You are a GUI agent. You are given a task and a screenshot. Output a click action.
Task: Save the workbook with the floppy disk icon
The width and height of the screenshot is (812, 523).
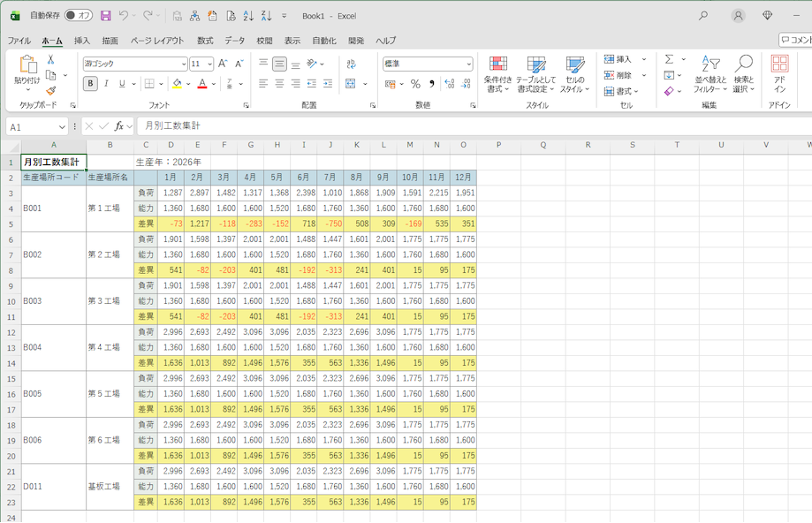[106, 16]
